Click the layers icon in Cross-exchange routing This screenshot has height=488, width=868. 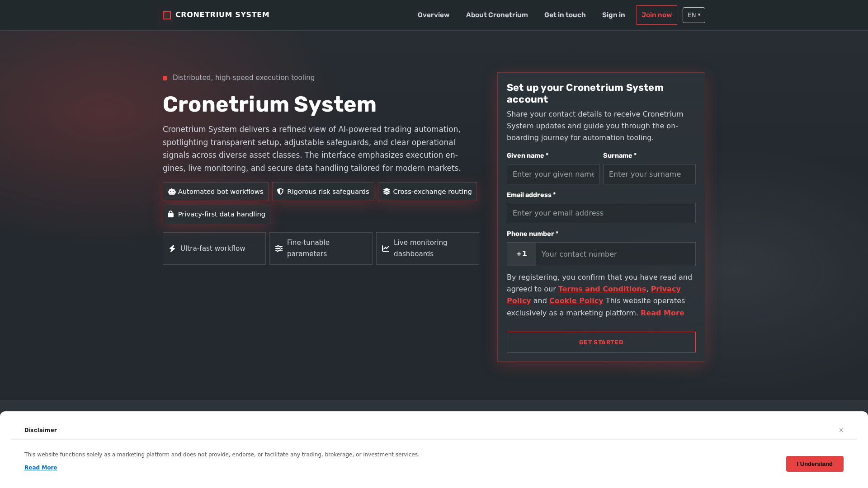coord(387,192)
